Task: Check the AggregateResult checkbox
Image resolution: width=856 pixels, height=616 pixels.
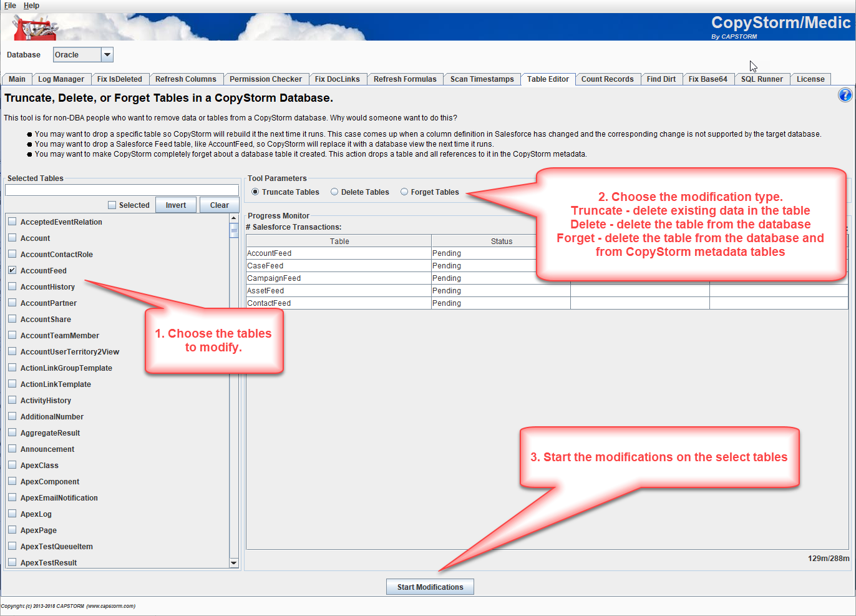Action: [12, 432]
